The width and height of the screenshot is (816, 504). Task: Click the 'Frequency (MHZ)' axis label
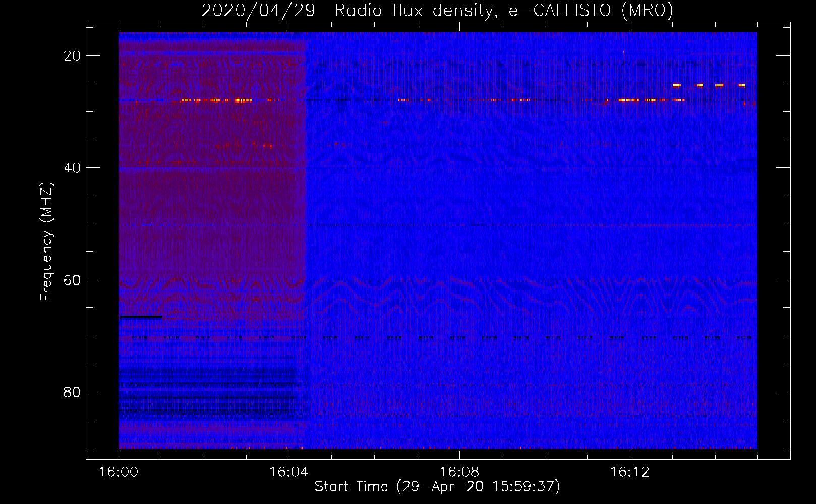pyautogui.click(x=46, y=242)
